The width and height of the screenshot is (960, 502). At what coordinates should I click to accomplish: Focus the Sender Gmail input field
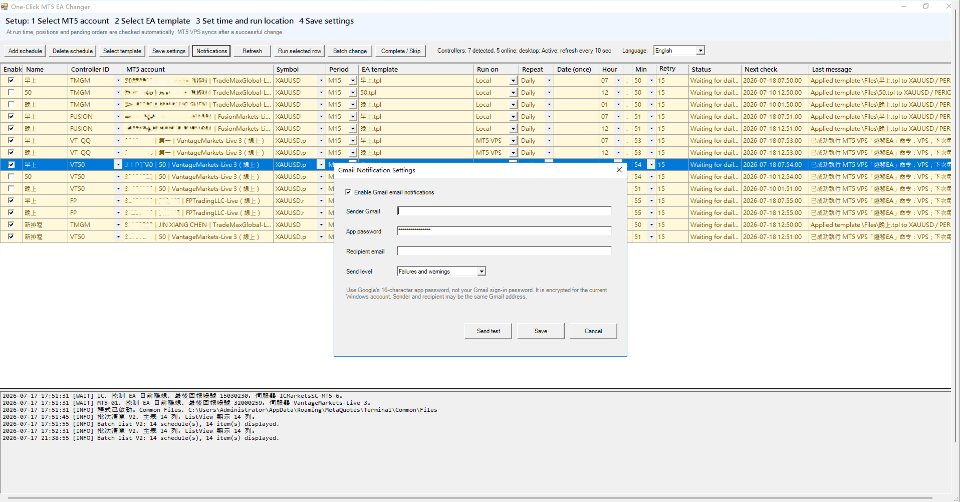coord(503,211)
